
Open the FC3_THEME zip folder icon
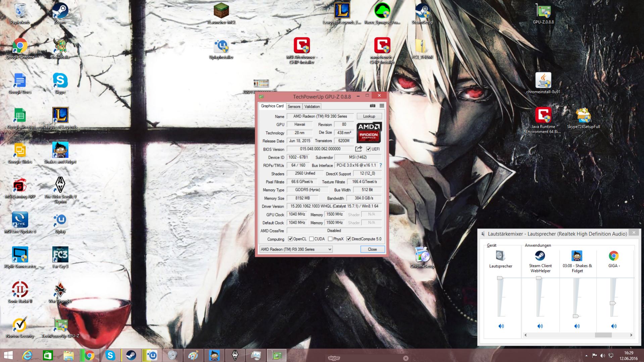point(422,49)
